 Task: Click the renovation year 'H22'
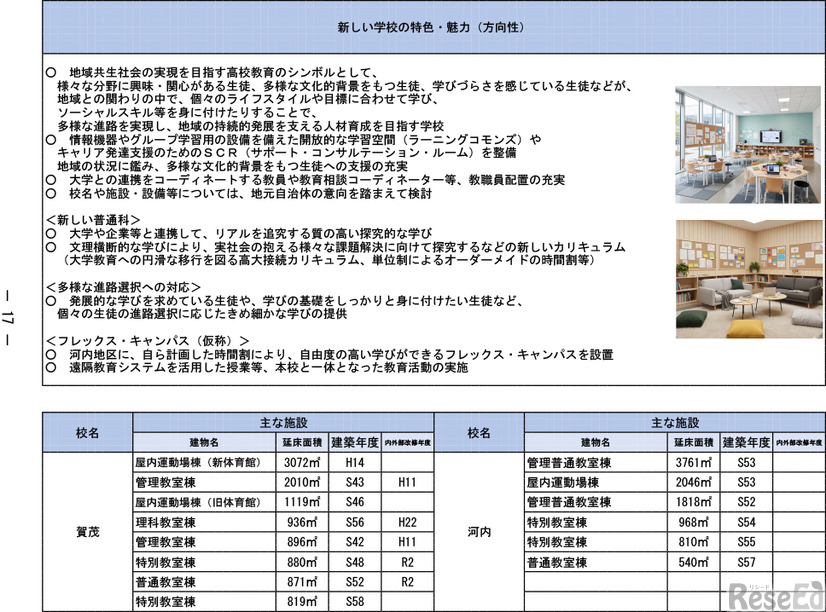pyautogui.click(x=407, y=522)
